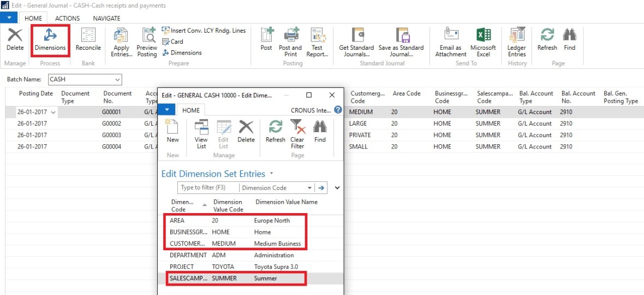Image resolution: width=644 pixels, height=295 pixels.
Task: Switch to the NAVIGATE ribbon tab
Action: pyautogui.click(x=106, y=19)
